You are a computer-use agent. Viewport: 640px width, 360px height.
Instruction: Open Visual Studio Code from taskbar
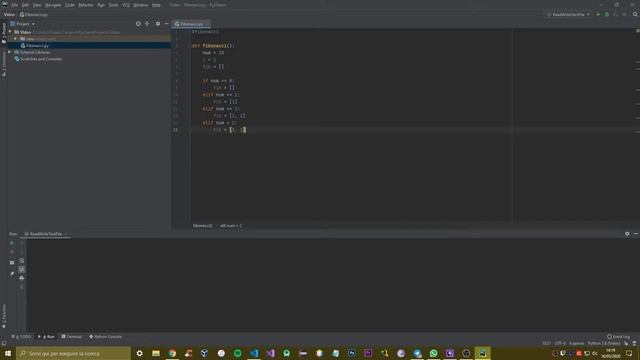[254, 353]
